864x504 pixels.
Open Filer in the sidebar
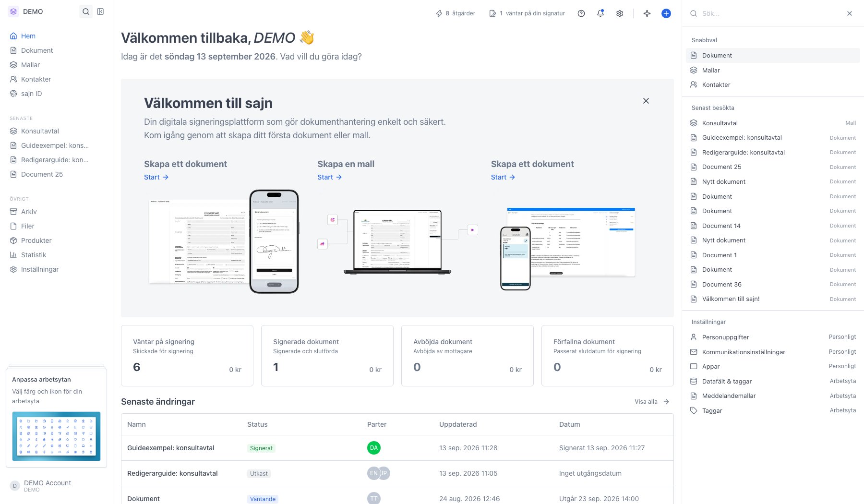57,226
